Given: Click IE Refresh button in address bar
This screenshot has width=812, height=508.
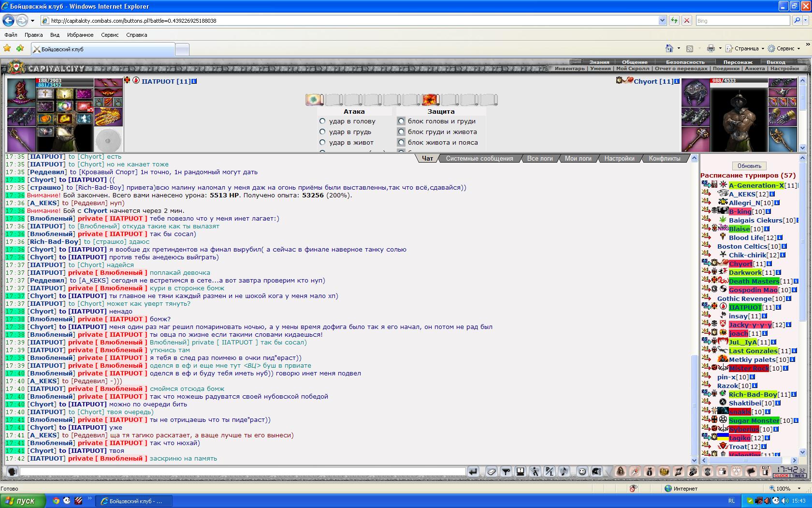Looking at the screenshot, I should point(674,20).
